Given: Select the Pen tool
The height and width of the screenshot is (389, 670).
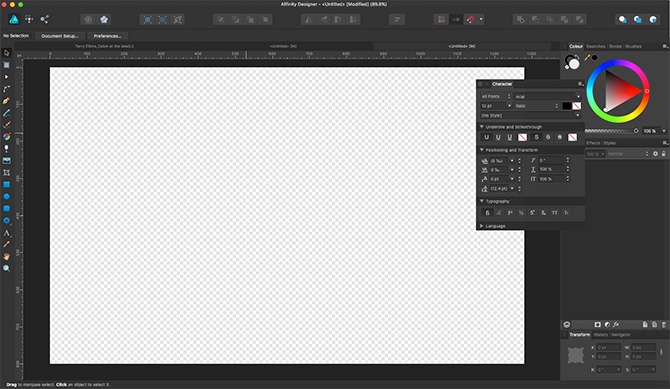Looking at the screenshot, I should tap(6, 101).
